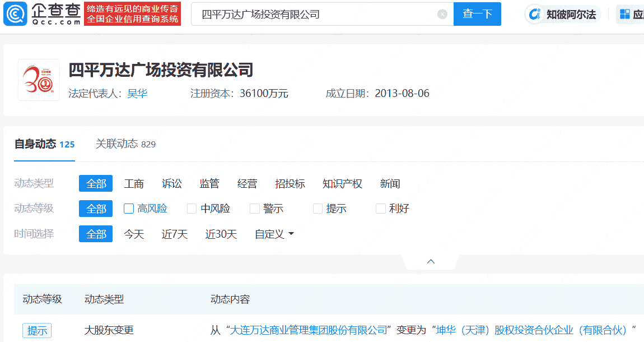Click the clear (x) icon in search box

(x=442, y=13)
